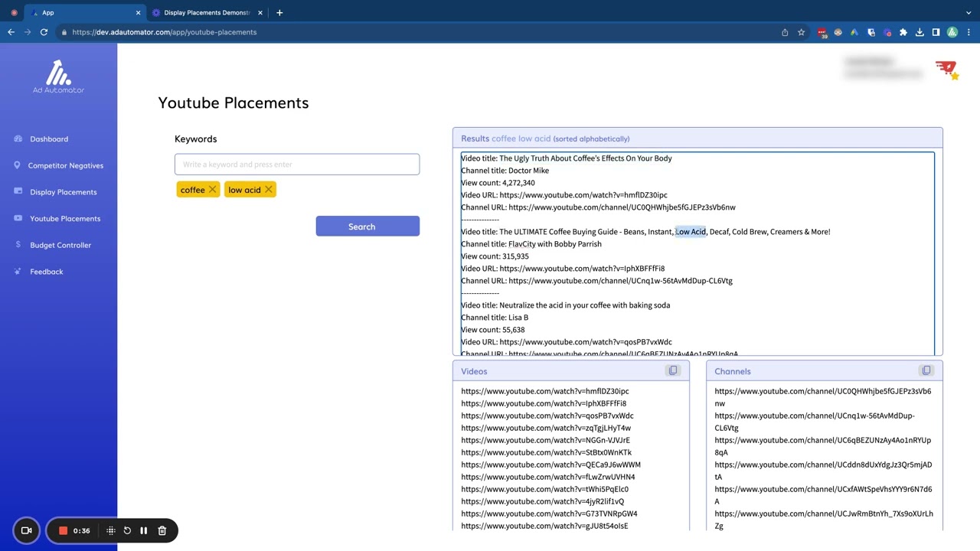Restart the recording
Viewport: 980px width, 551px height.
127,530
